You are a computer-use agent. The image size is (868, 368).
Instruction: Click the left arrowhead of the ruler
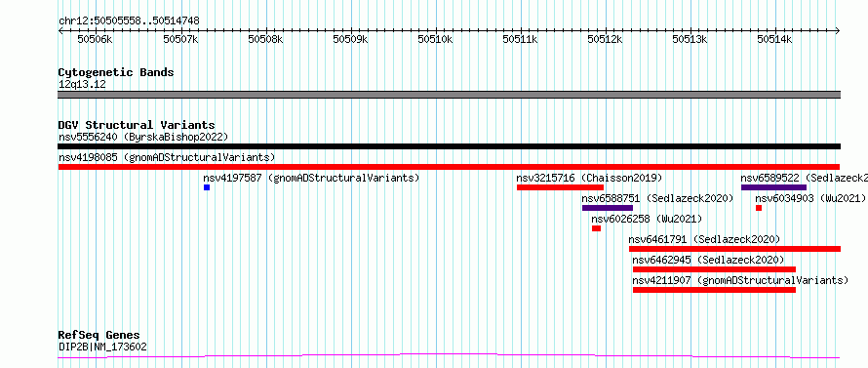click(60, 30)
